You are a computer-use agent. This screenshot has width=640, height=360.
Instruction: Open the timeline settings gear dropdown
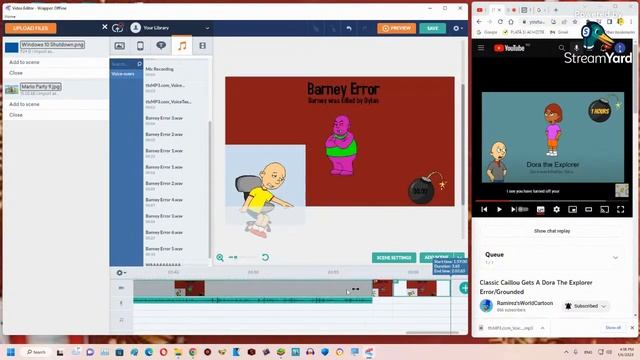(x=121, y=273)
